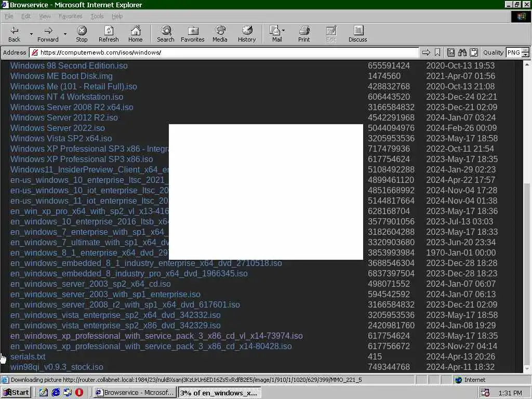The height and width of the screenshot is (399, 532).
Task: Click file size 749344768
Action: tap(389, 367)
